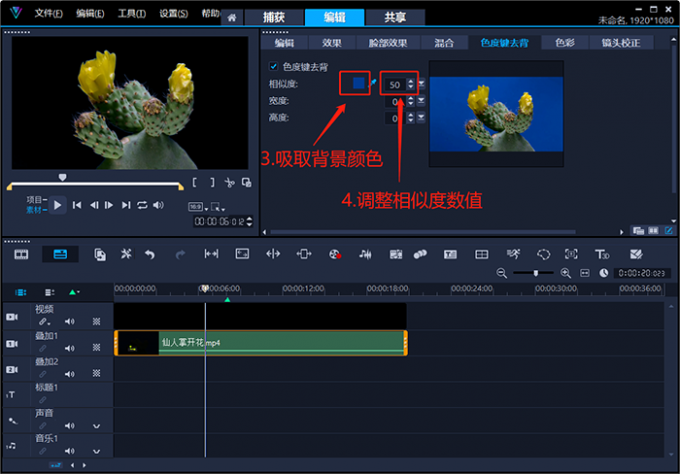
Task: Click the blue-background cactus preview thumbnail
Action: point(496,114)
